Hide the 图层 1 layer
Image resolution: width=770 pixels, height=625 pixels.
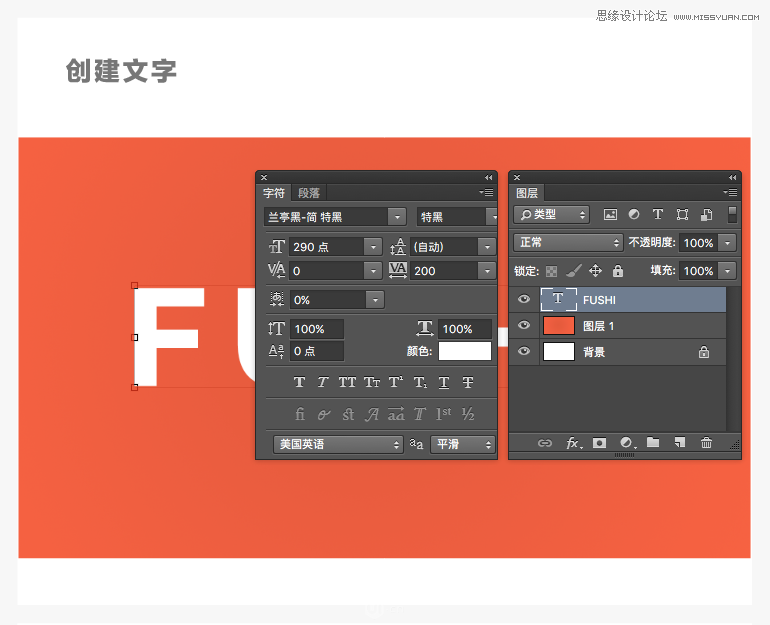[524, 325]
